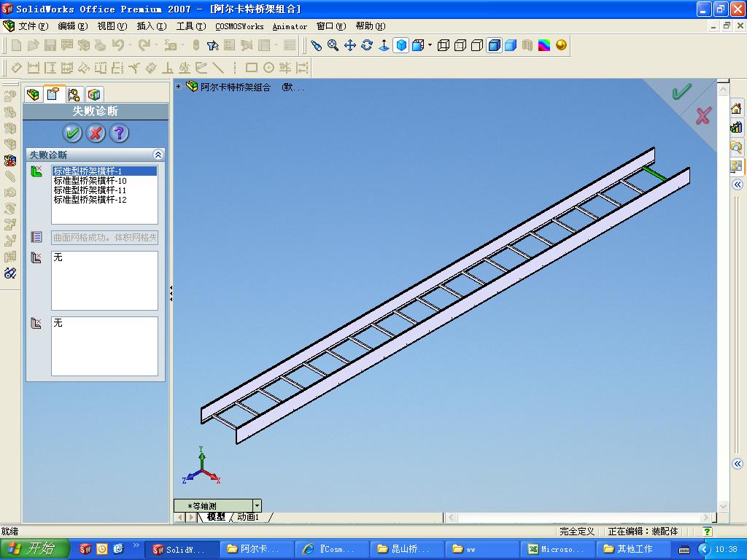Select the Rotate View tool
The width and height of the screenshot is (747, 560).
tap(367, 45)
